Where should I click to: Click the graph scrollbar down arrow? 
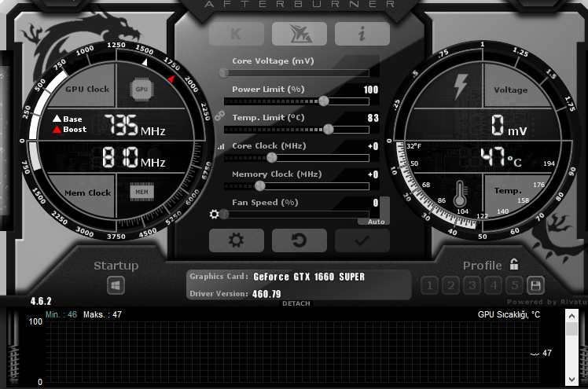[x=571, y=379]
